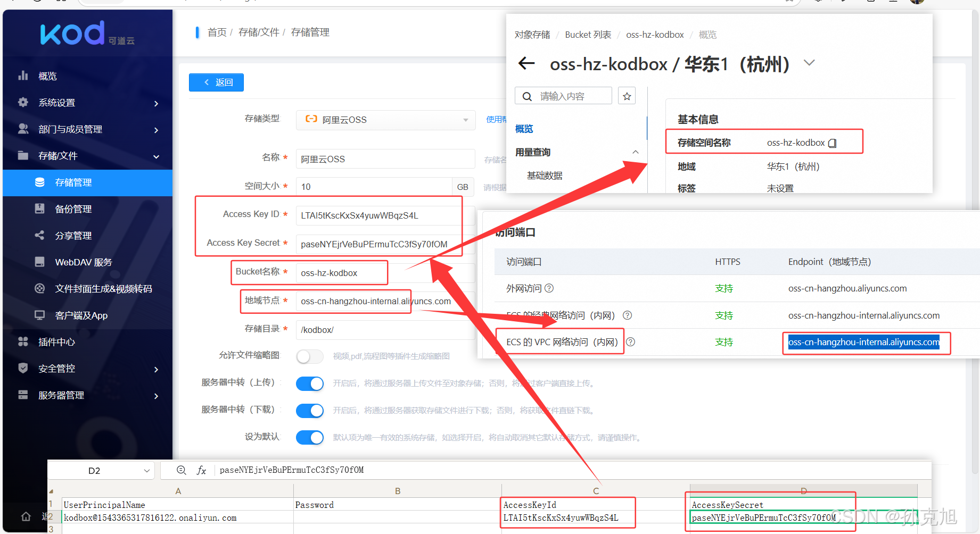
Task: Click column B header in spreadsheet
Action: [x=398, y=491]
